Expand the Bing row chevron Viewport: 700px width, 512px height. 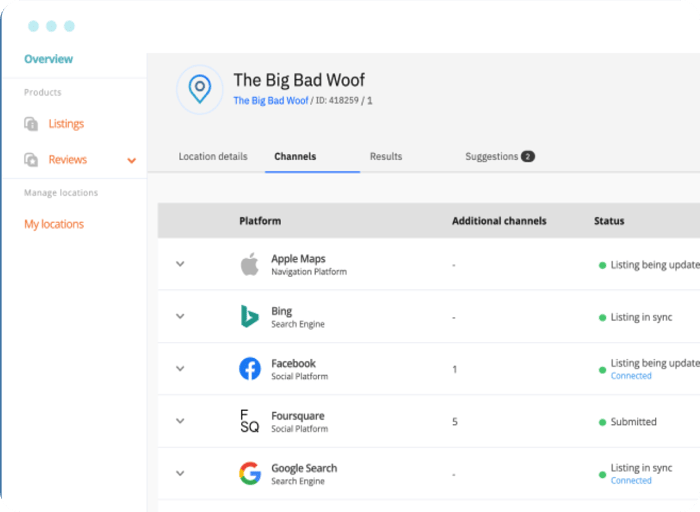[x=180, y=316]
